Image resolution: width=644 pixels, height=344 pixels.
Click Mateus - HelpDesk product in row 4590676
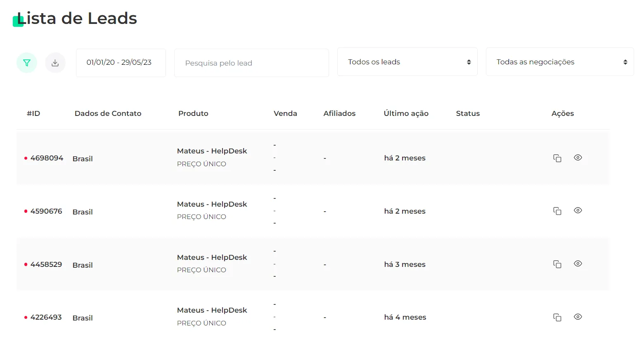pyautogui.click(x=212, y=204)
